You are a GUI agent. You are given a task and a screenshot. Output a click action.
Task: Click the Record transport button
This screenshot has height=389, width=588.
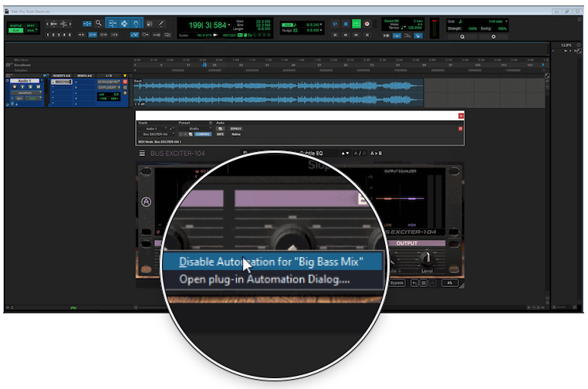click(x=367, y=24)
